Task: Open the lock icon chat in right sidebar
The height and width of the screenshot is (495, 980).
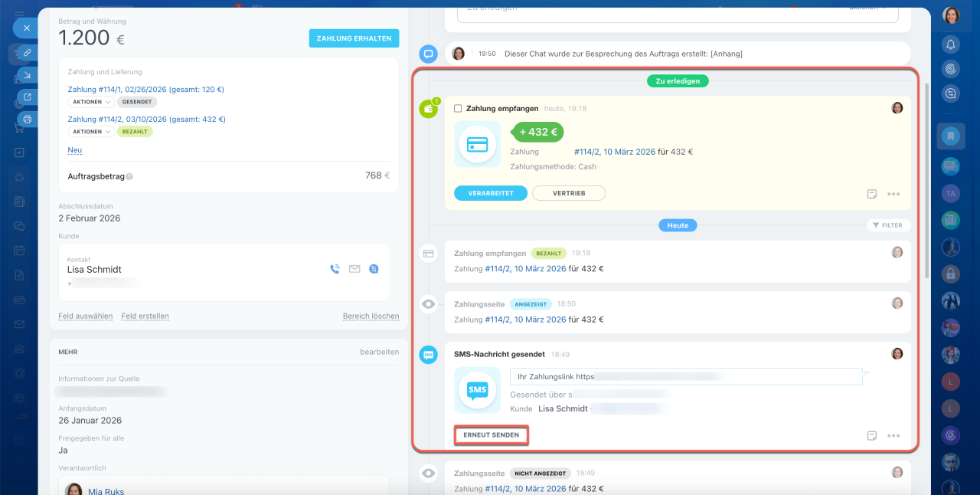Action: pyautogui.click(x=951, y=273)
